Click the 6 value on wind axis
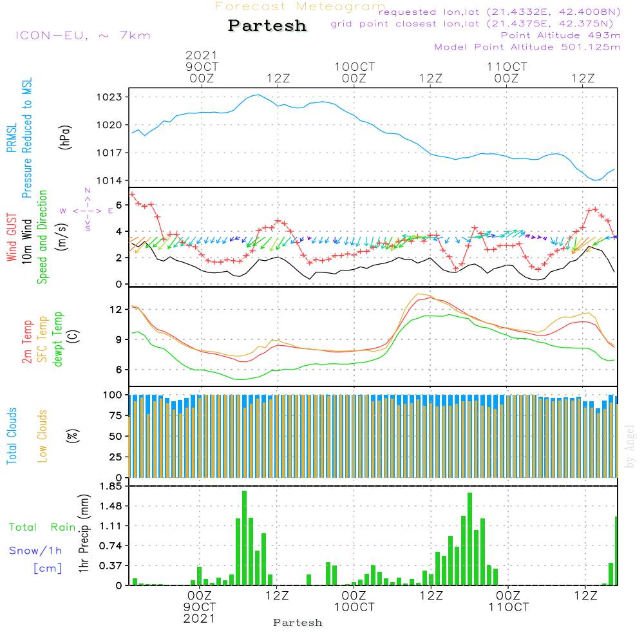This screenshot has width=644, height=644. pos(118,205)
